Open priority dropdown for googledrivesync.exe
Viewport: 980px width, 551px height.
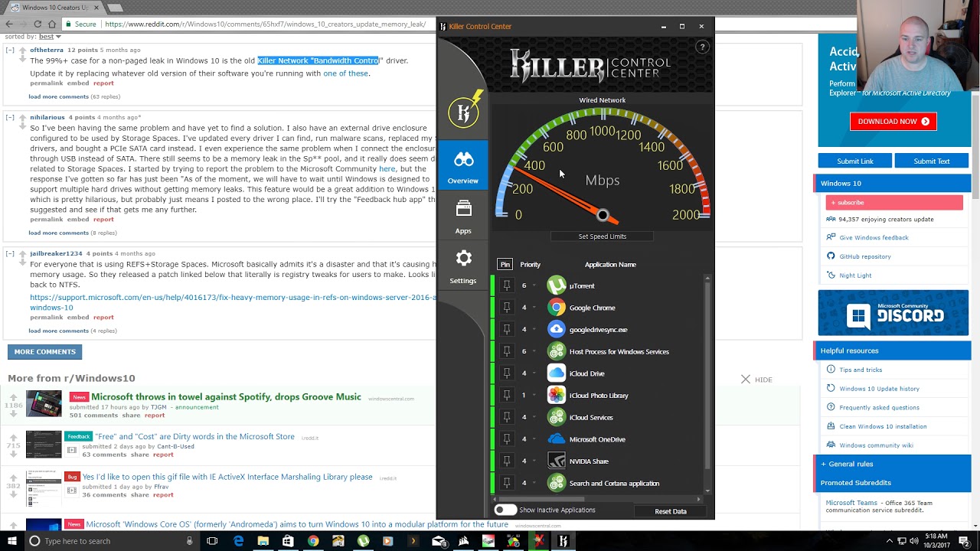[534, 329]
